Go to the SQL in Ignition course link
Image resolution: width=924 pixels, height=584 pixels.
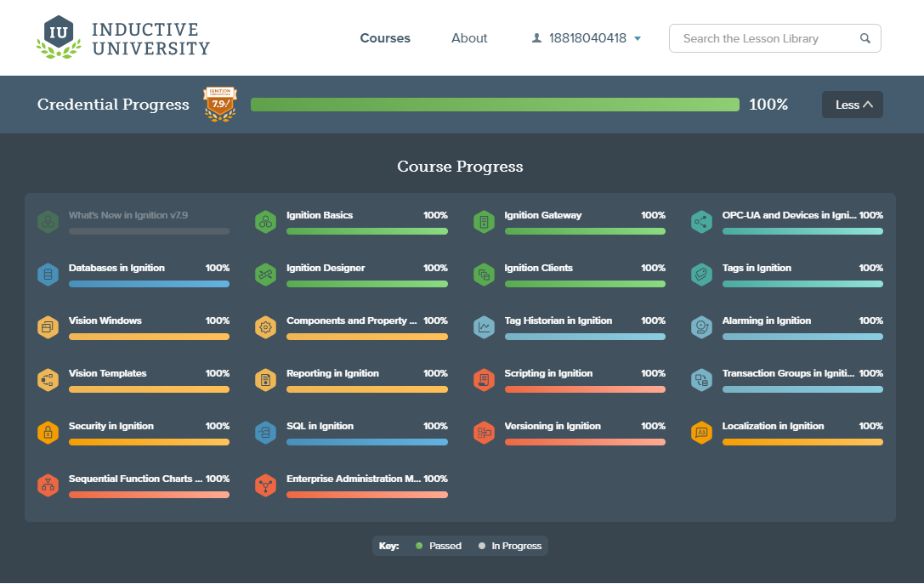click(x=320, y=426)
